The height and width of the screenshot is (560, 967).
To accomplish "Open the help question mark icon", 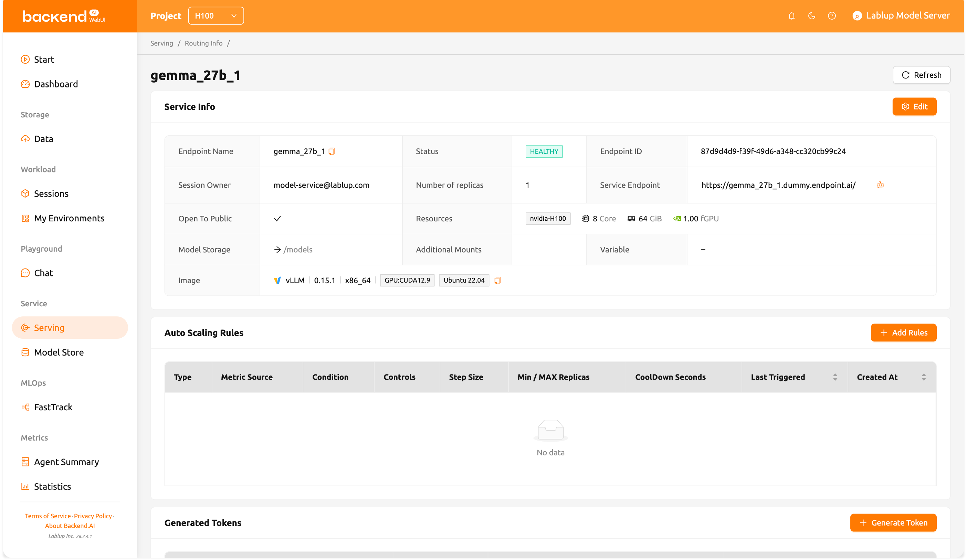I will tap(832, 16).
